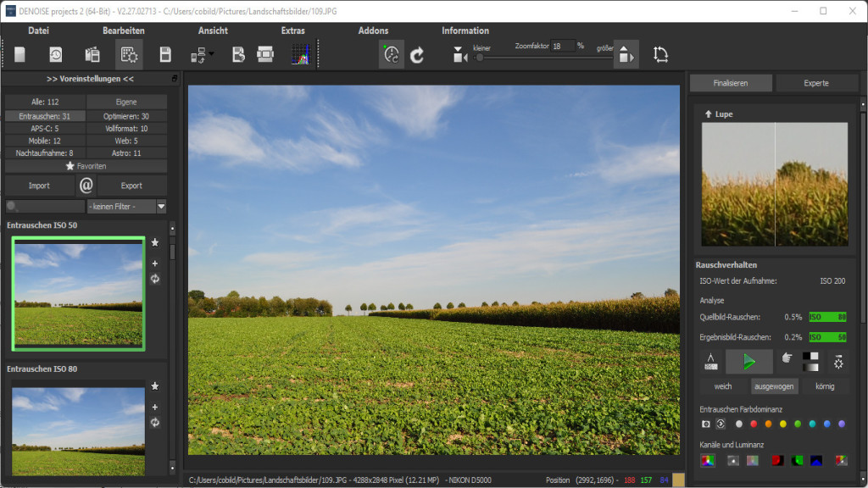This screenshot has width=868, height=488.
Task: Filter presets by Nachtaufnahme category
Action: click(45, 153)
